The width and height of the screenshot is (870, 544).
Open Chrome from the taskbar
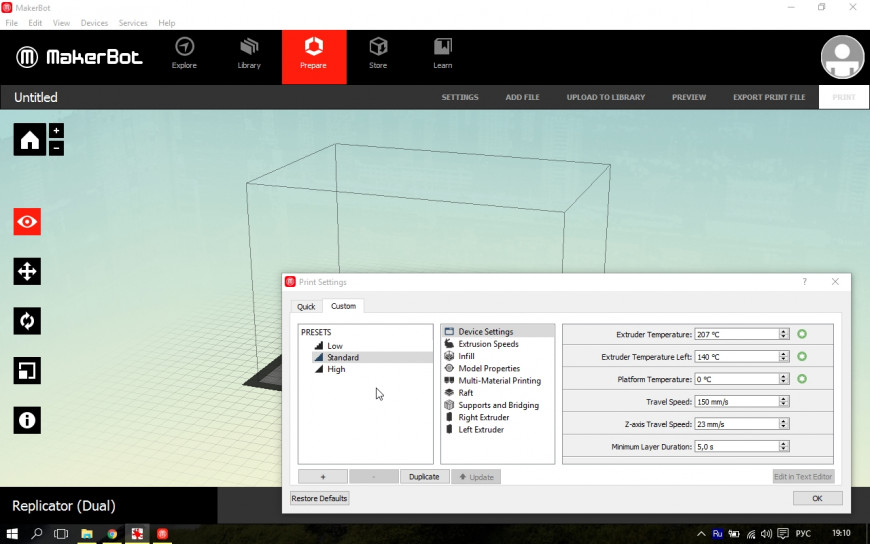(112, 534)
